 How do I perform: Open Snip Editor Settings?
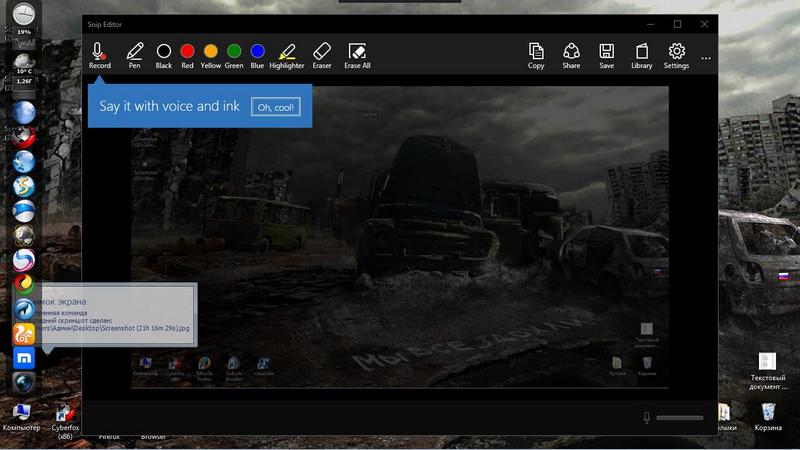click(677, 56)
